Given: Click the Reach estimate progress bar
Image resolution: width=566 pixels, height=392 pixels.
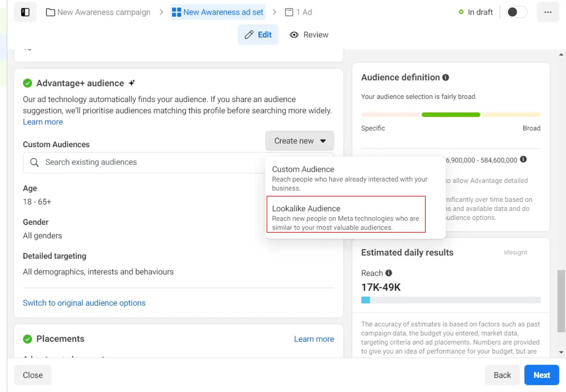Looking at the screenshot, I should [x=451, y=300].
